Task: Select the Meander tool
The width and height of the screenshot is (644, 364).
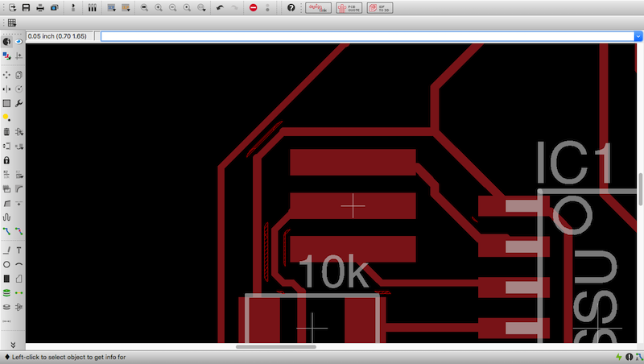Action: (6, 217)
